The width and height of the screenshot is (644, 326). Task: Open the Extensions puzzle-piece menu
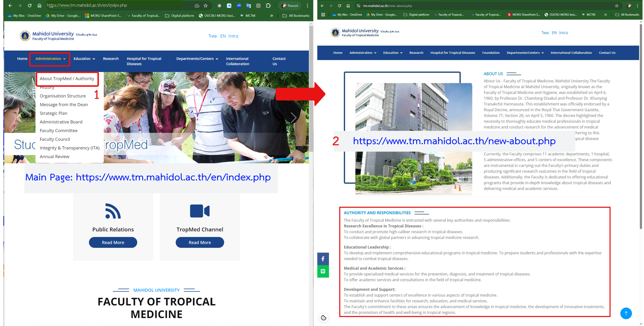[268, 5]
